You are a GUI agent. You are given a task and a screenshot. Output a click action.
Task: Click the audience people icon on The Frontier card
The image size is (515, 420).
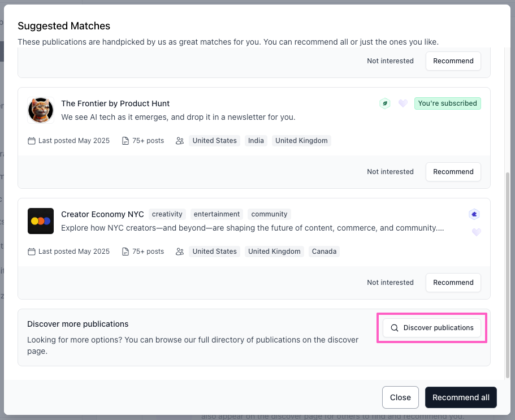pyautogui.click(x=180, y=141)
